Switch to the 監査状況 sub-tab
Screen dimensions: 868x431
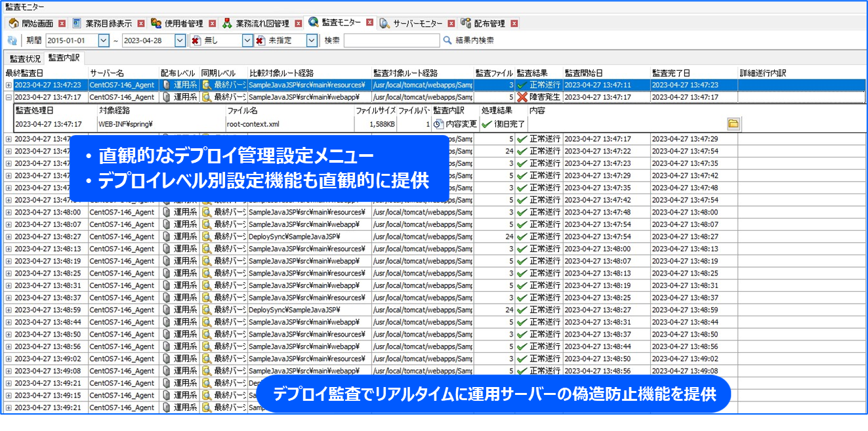click(x=24, y=58)
